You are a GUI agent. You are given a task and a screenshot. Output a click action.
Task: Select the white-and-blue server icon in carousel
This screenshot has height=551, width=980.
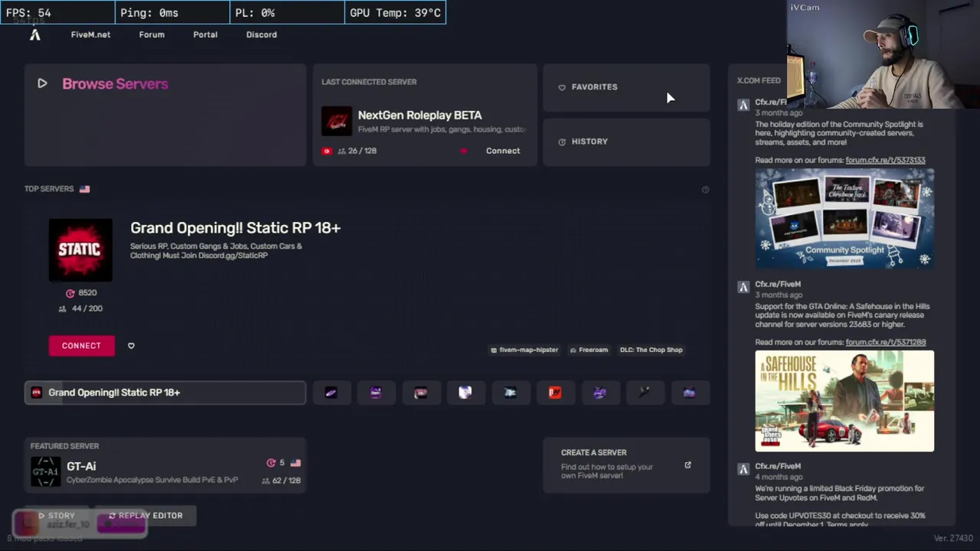[465, 393]
